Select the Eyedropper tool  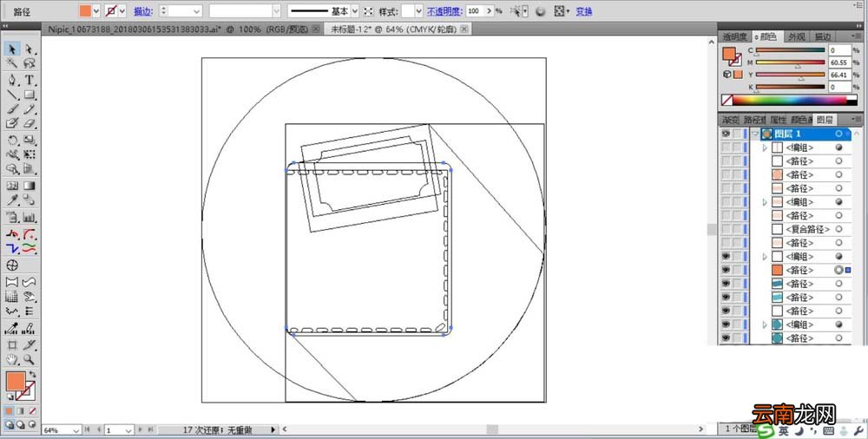point(12,200)
